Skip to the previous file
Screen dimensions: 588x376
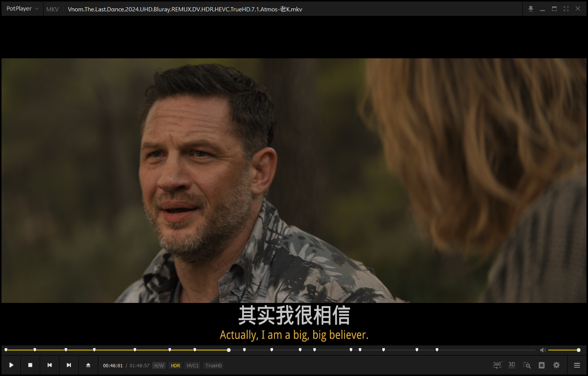(x=50, y=365)
